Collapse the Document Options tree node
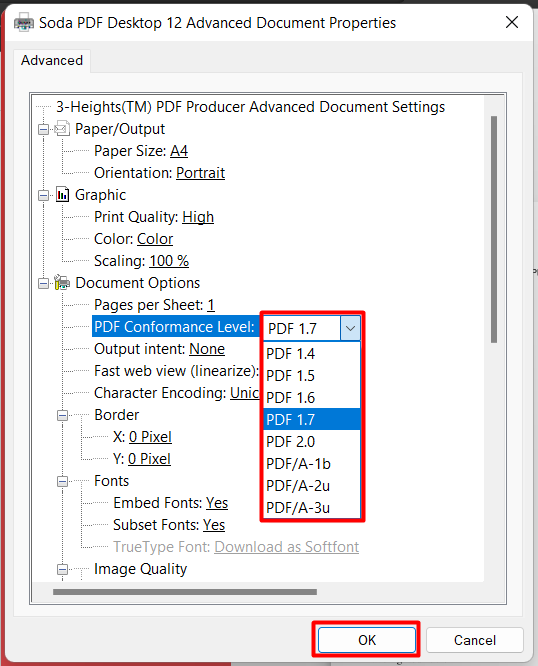The image size is (538, 666). pyautogui.click(x=43, y=283)
